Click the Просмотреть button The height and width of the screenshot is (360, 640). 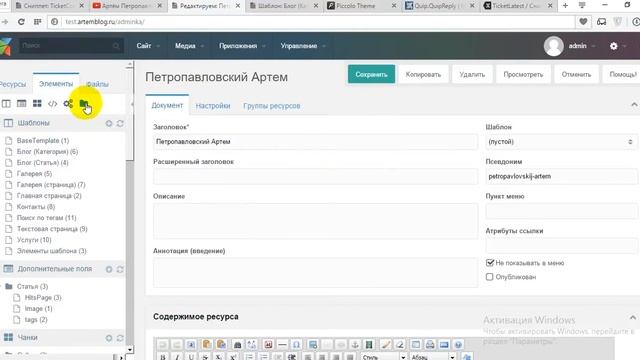coord(523,74)
